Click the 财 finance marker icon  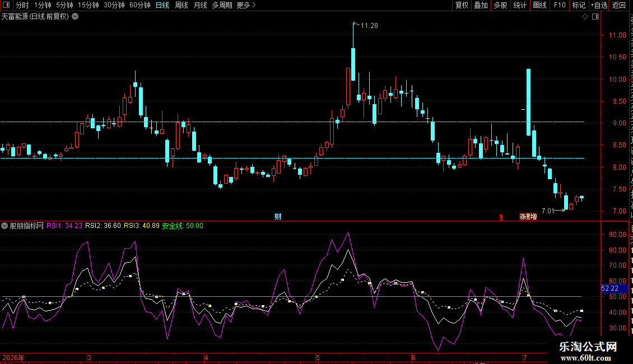pos(278,217)
